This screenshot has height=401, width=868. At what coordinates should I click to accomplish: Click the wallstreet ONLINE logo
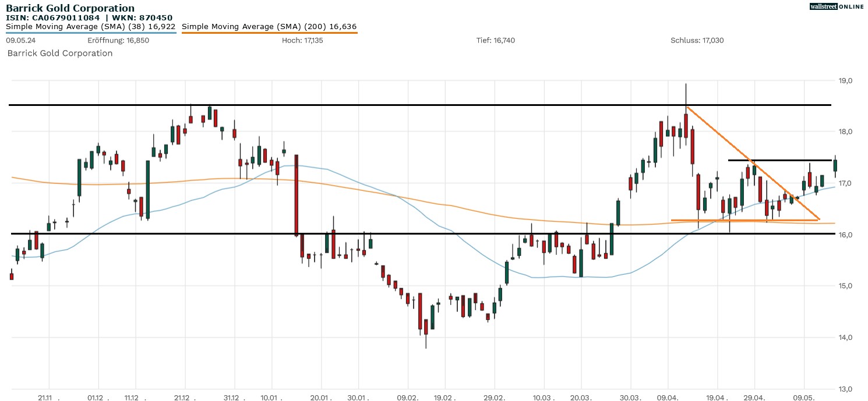(x=837, y=6)
